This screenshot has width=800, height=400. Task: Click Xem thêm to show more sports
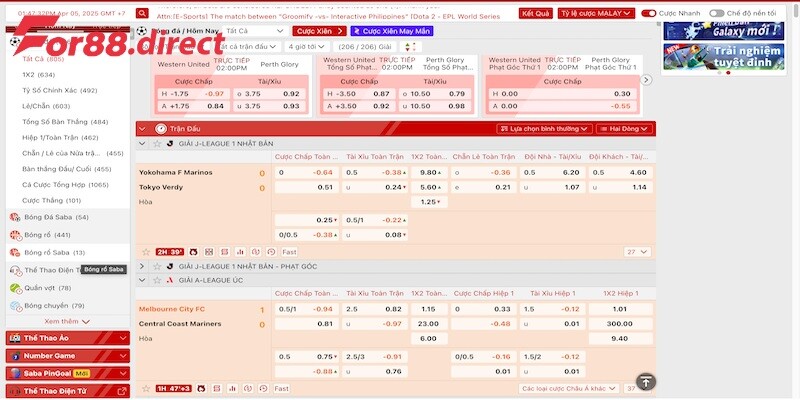tap(67, 321)
